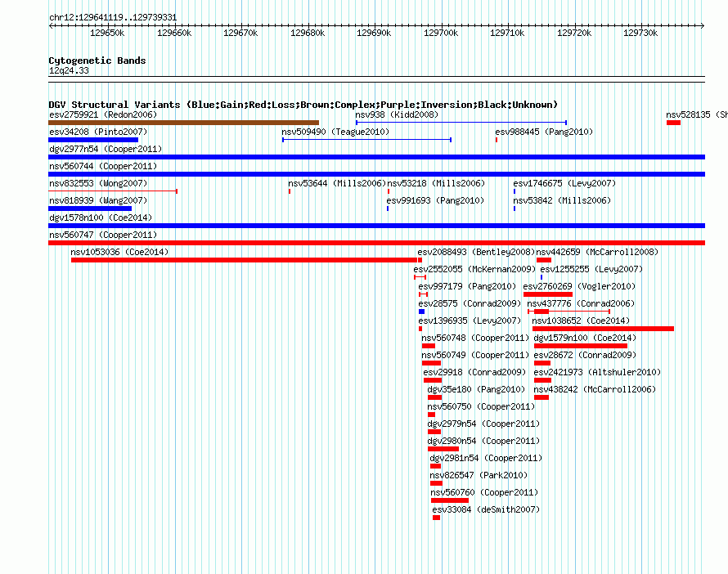728x574 pixels.
Task: Click the dgv1579n100 (Coe2014) label
Action: [x=585, y=338]
